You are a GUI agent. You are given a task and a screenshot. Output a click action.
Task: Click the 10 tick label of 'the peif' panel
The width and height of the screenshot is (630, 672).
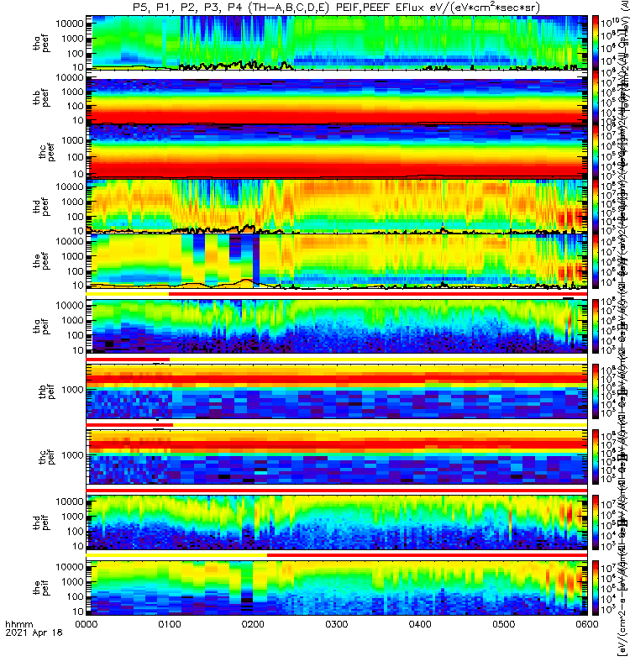click(78, 612)
